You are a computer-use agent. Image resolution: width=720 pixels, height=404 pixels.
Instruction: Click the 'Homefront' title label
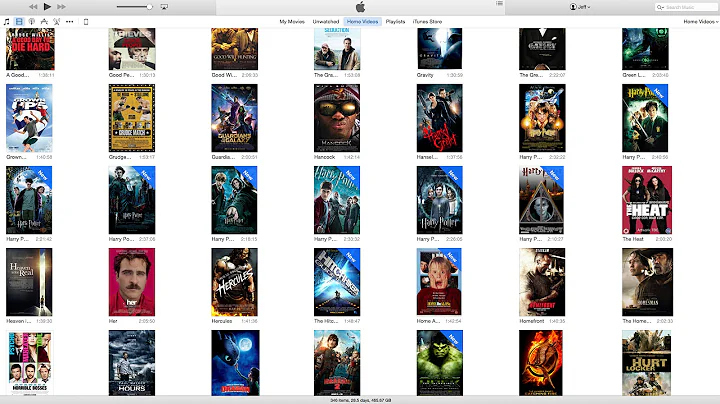(532, 321)
